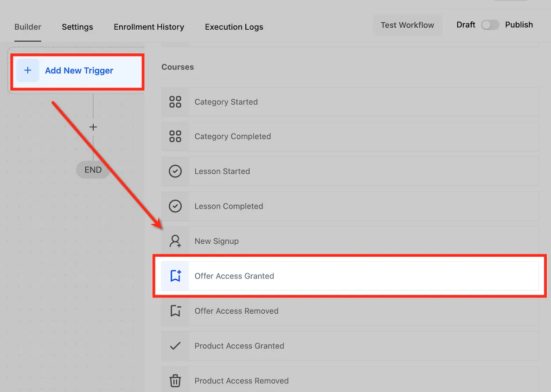Open the Settings tab
Screen dimensions: 551x392
tap(77, 27)
